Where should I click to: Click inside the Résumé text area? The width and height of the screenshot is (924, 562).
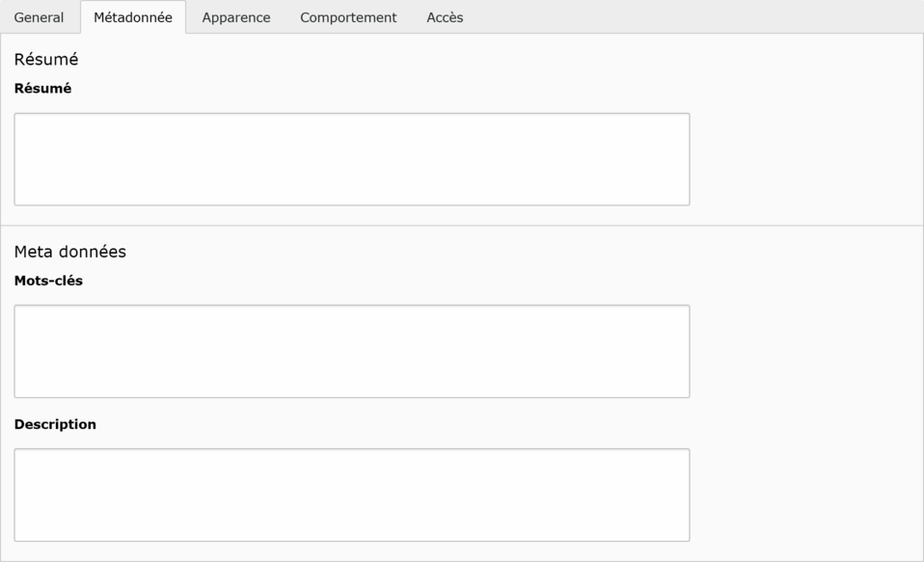[351, 159]
